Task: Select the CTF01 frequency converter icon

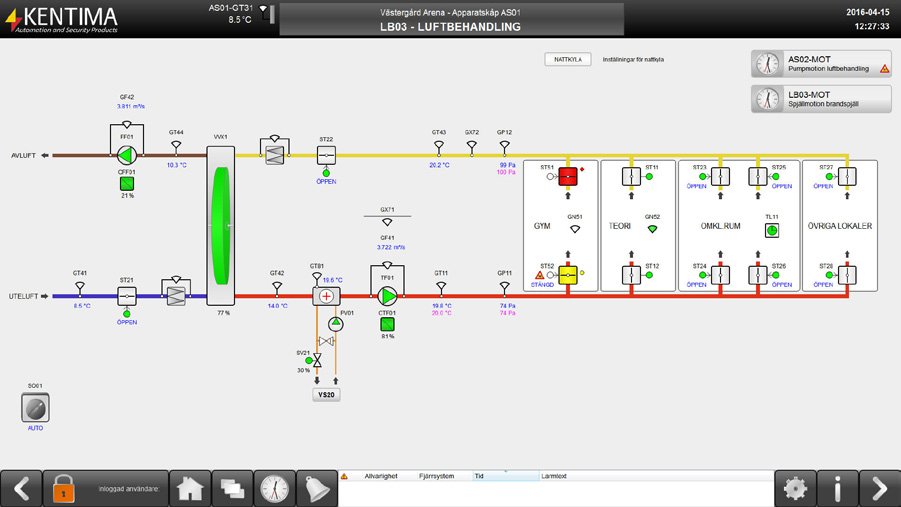Action: coord(387,325)
